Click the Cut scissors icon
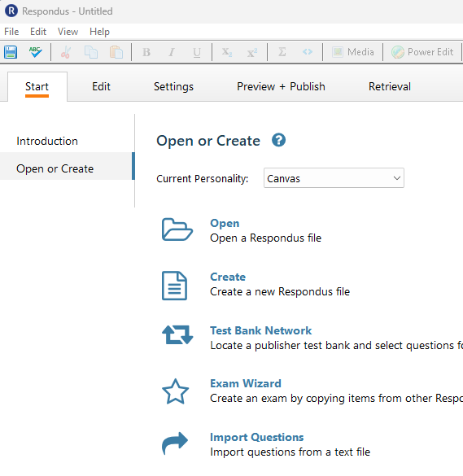The width and height of the screenshot is (463, 476). point(66,52)
